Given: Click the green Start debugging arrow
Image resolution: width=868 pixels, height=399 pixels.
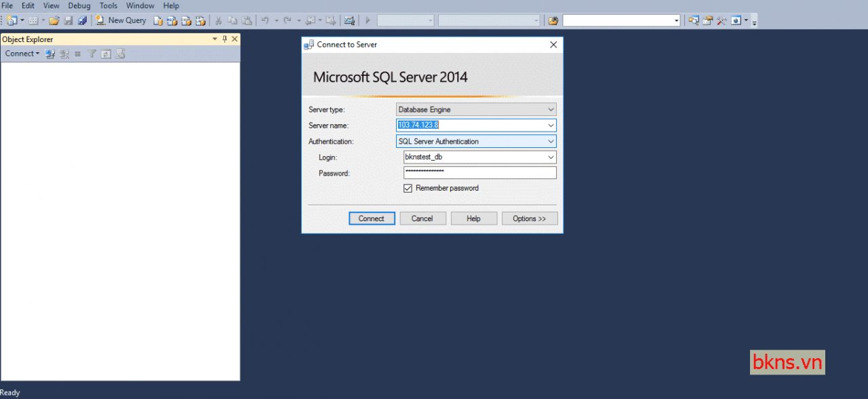Looking at the screenshot, I should 368,20.
